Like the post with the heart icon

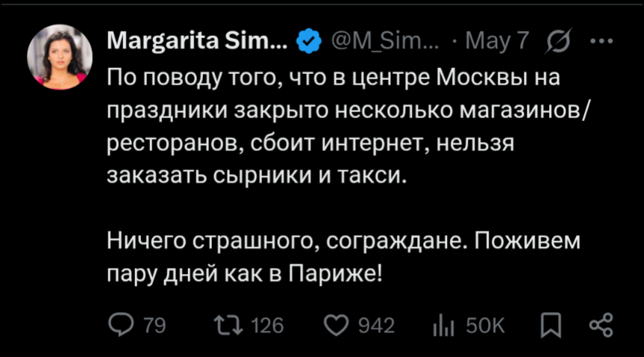(339, 325)
